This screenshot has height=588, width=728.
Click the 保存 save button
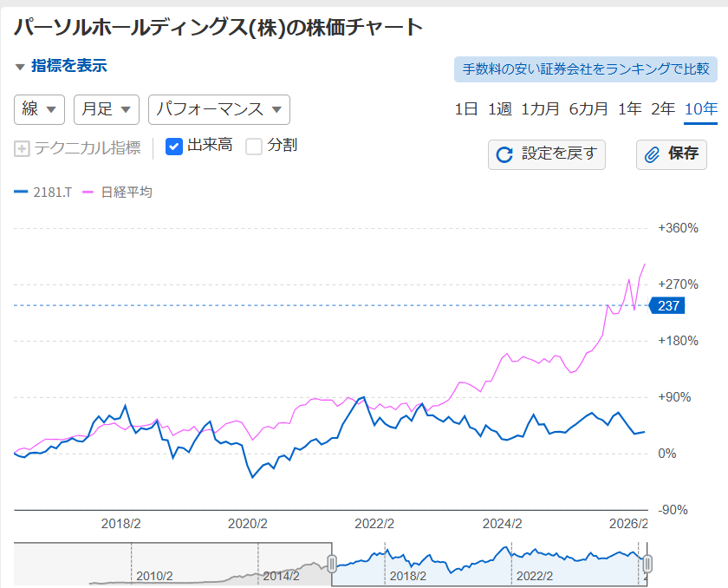[x=672, y=154]
